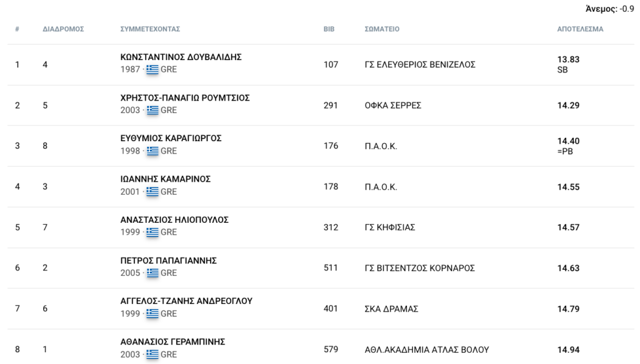This screenshot has width=640, height=364.
Task: Click the flag icon under ΠΕΤΡΟΣ ΠΑΠΑΓΙΑΝΝΗΣ
Action: click(x=152, y=273)
